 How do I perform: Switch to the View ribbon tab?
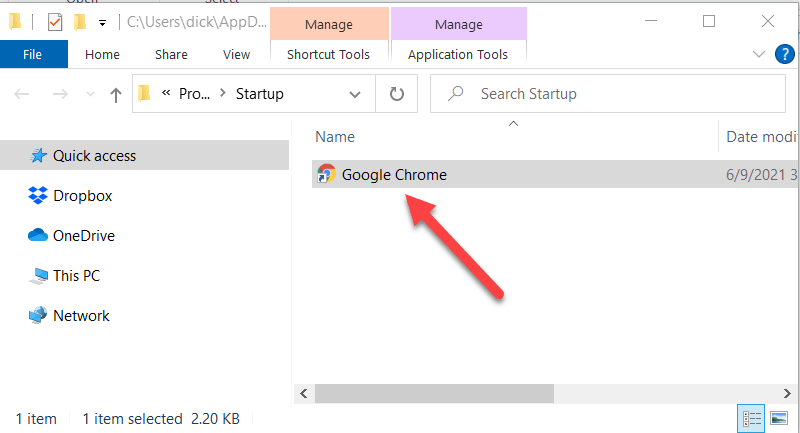[x=236, y=55]
